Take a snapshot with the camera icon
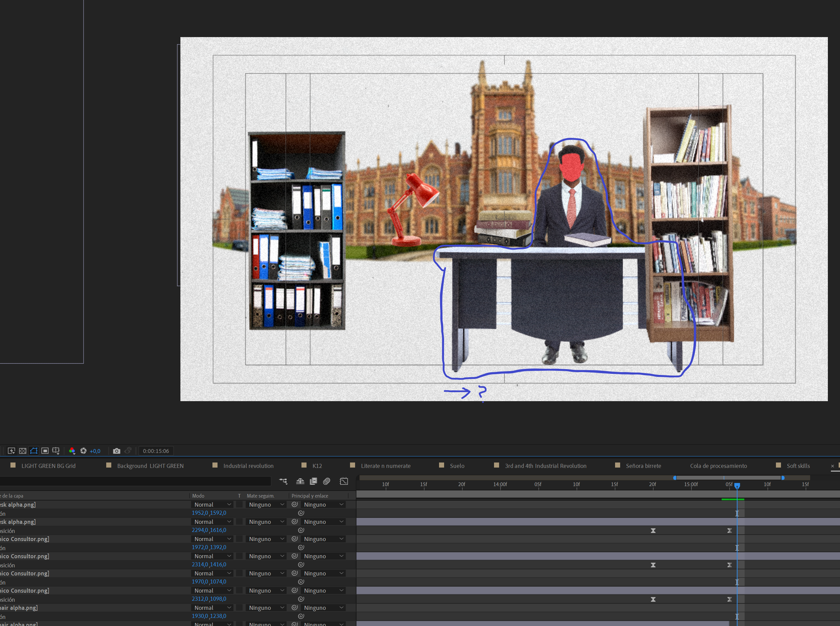Viewport: 840px width, 626px height. pos(117,451)
